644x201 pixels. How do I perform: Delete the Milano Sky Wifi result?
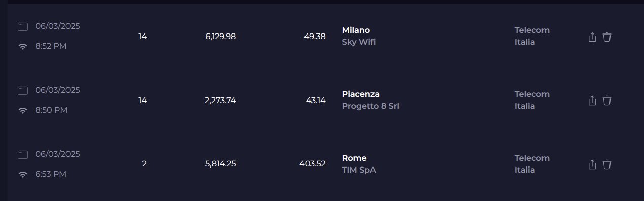[x=607, y=37]
